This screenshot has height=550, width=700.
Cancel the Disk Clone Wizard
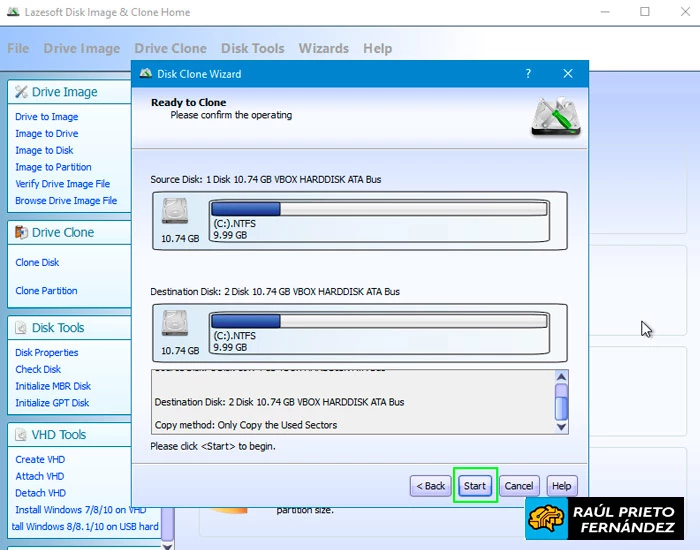[x=518, y=486]
